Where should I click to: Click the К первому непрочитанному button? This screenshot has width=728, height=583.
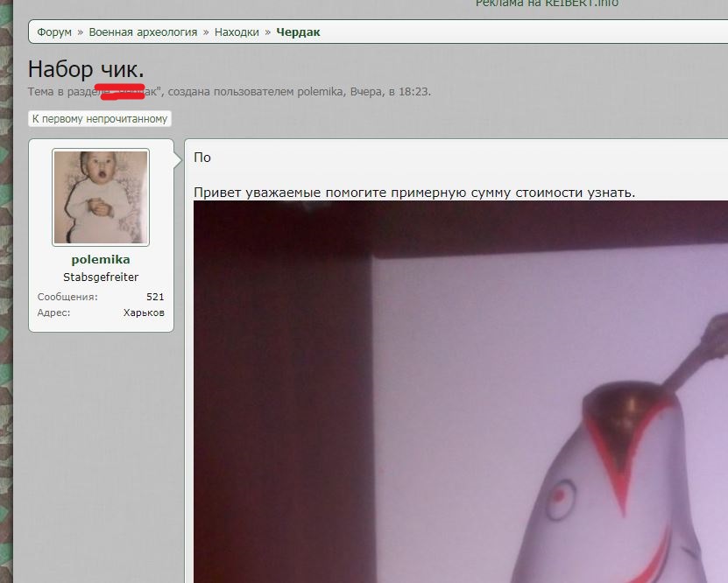click(x=100, y=119)
